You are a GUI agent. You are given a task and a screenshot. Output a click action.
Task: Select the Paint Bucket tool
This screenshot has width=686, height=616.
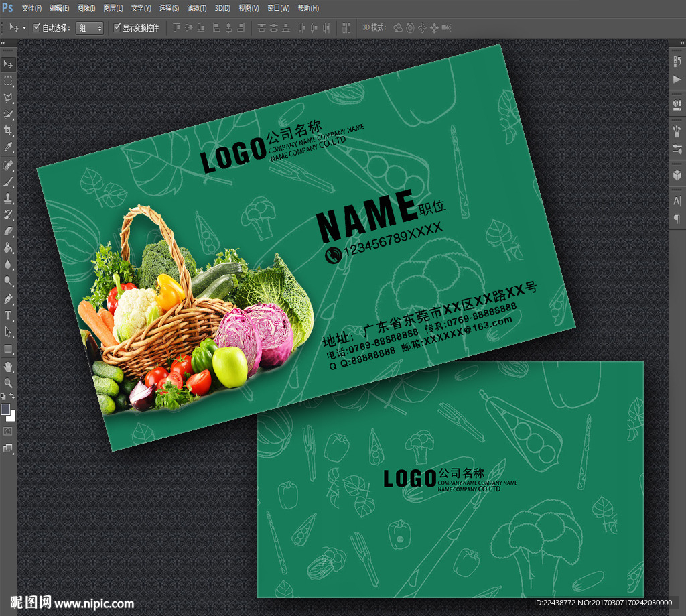8,248
